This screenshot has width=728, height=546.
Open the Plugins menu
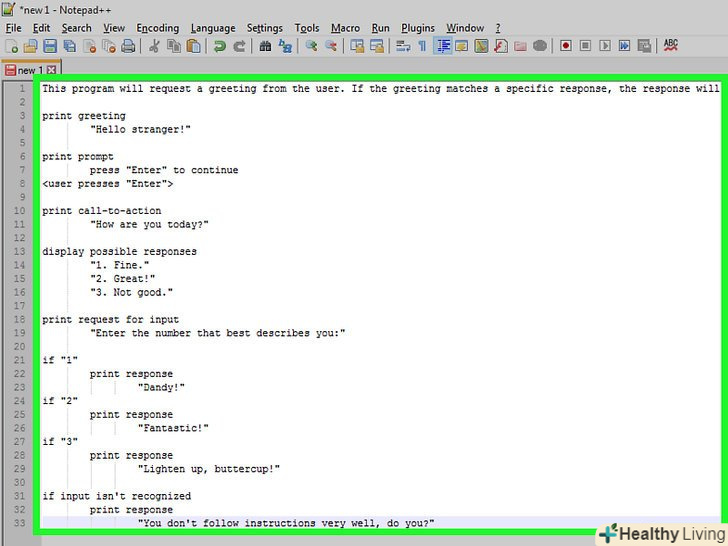point(418,28)
